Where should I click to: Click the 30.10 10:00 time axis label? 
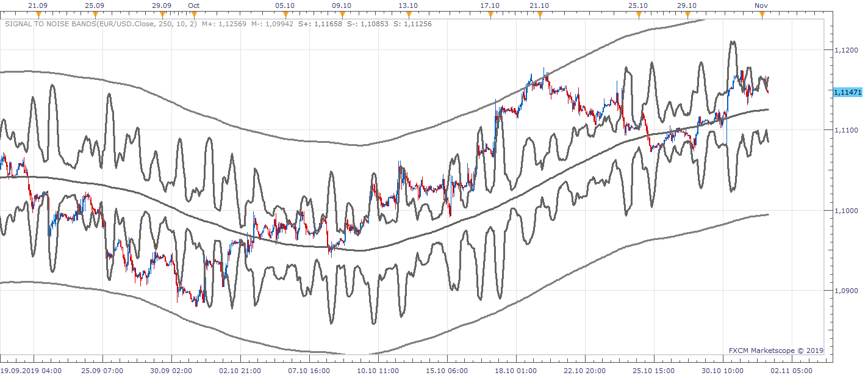[x=723, y=370]
